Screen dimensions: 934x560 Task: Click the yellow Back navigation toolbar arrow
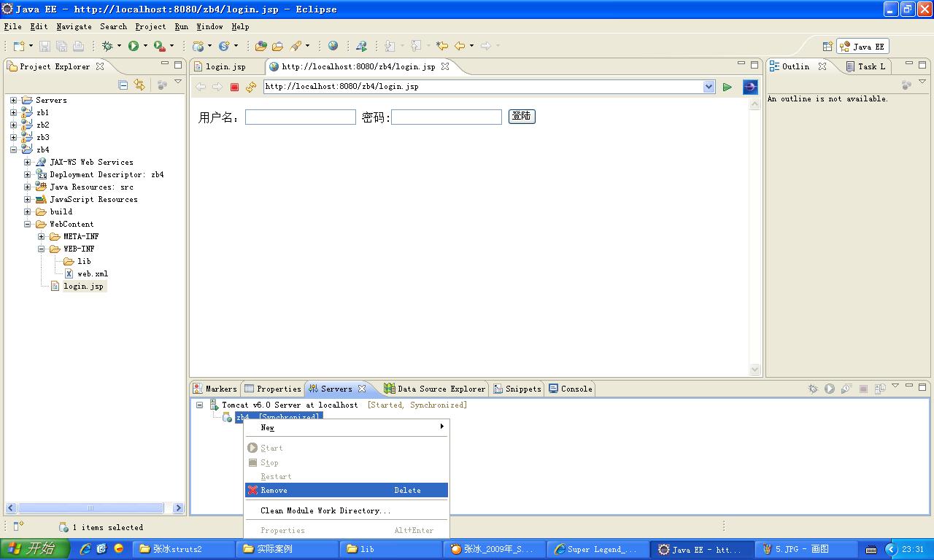click(460, 46)
